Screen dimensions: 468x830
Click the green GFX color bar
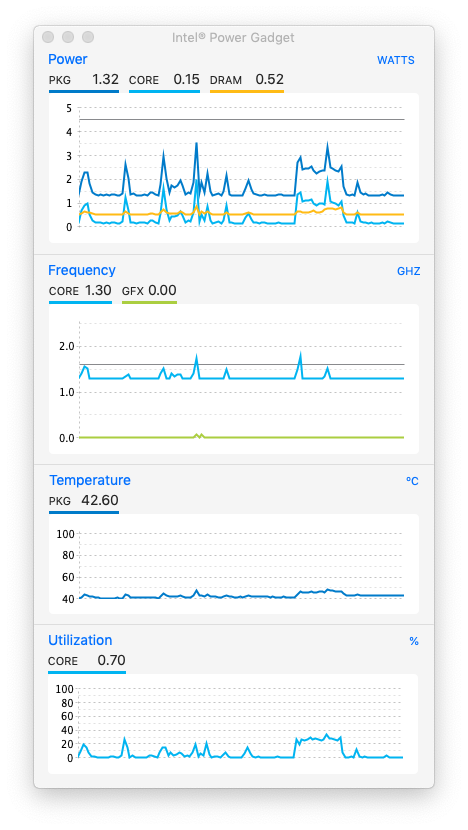(149, 302)
